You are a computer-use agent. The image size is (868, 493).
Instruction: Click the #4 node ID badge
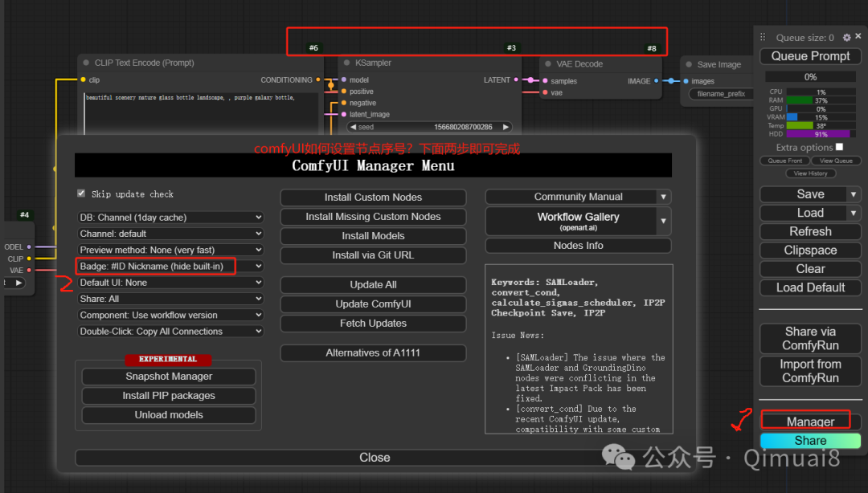point(24,214)
